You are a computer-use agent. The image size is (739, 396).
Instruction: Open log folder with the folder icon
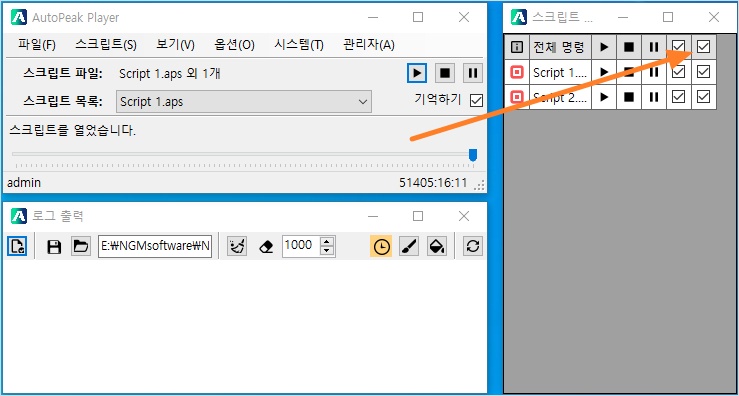pyautogui.click(x=81, y=246)
